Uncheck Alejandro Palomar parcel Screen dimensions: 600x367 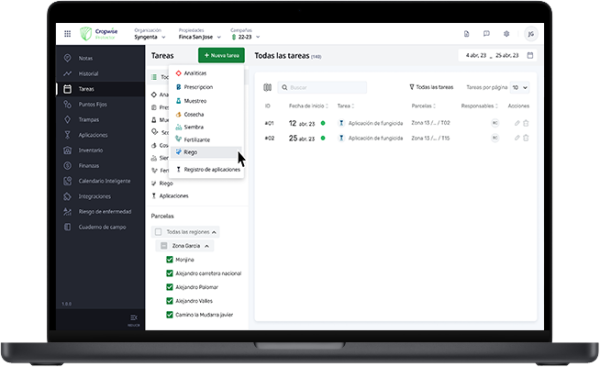pyautogui.click(x=170, y=287)
